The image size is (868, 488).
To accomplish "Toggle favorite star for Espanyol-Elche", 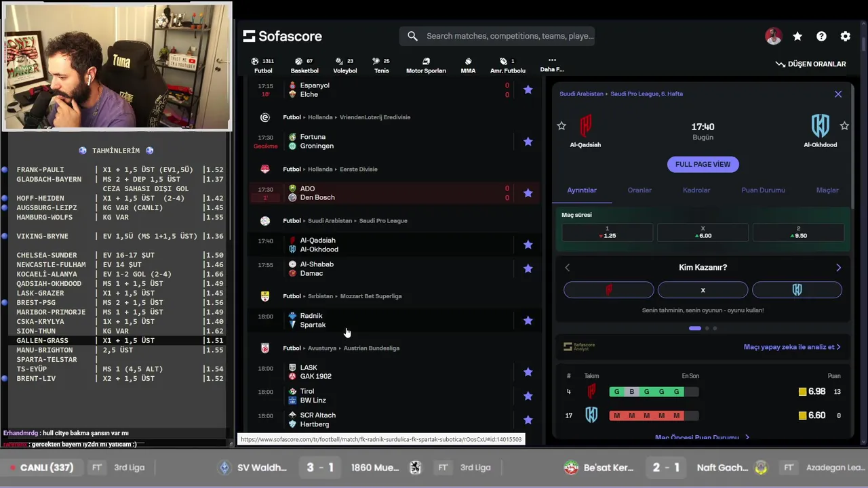I will click(528, 89).
